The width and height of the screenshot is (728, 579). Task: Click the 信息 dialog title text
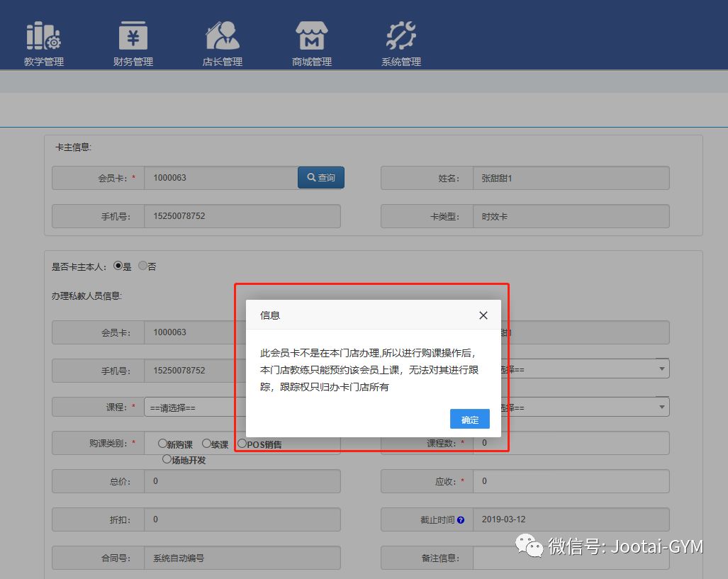(x=270, y=315)
